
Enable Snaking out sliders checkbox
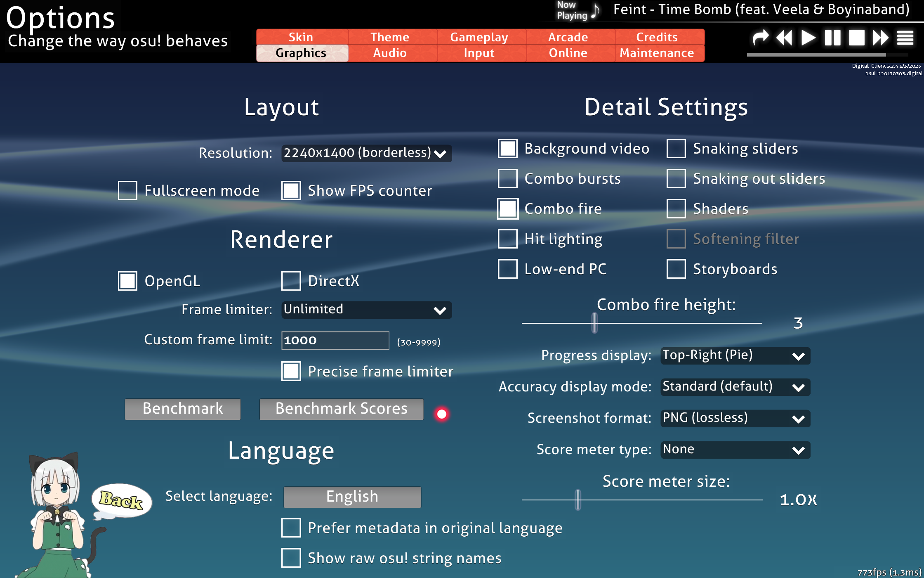[x=676, y=178]
